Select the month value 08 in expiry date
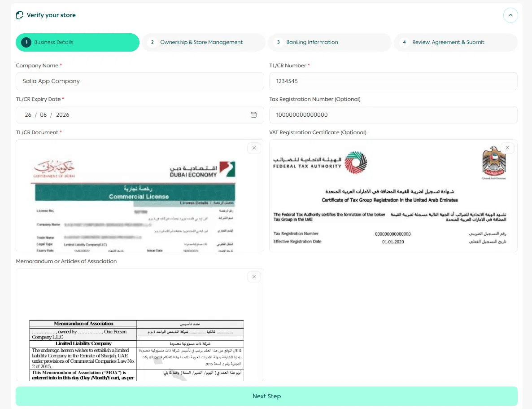Screen dimensions: 532x409 click(x=44, y=115)
